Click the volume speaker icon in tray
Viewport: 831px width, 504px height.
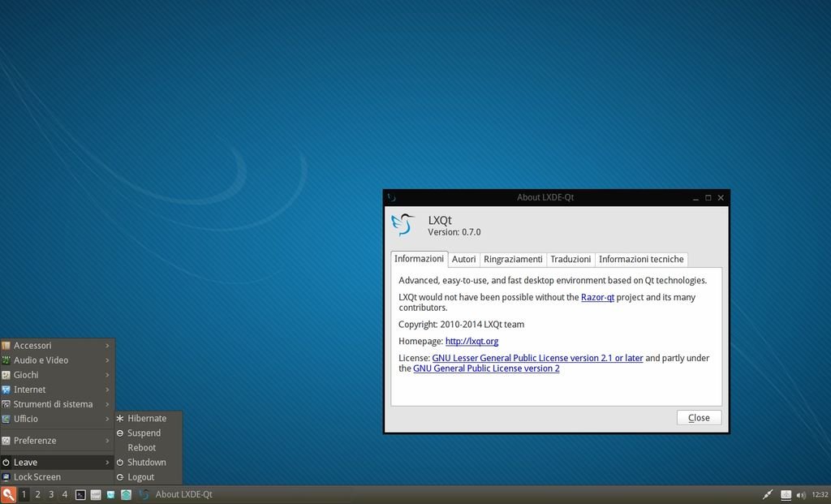801,495
